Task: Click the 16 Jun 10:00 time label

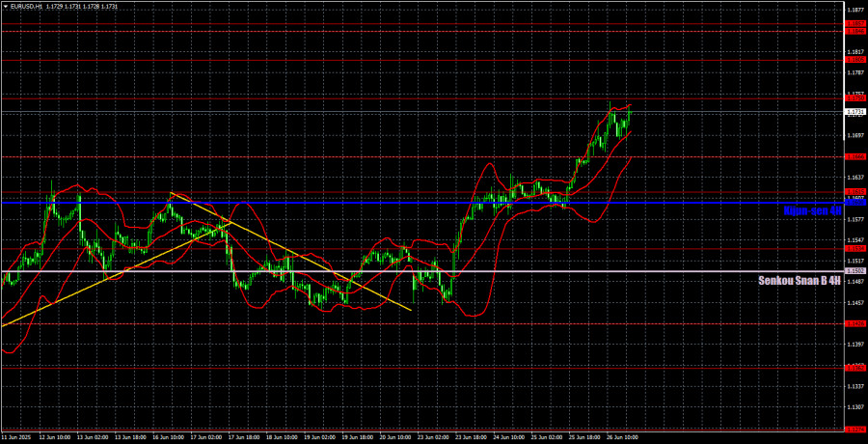Action: [x=170, y=437]
